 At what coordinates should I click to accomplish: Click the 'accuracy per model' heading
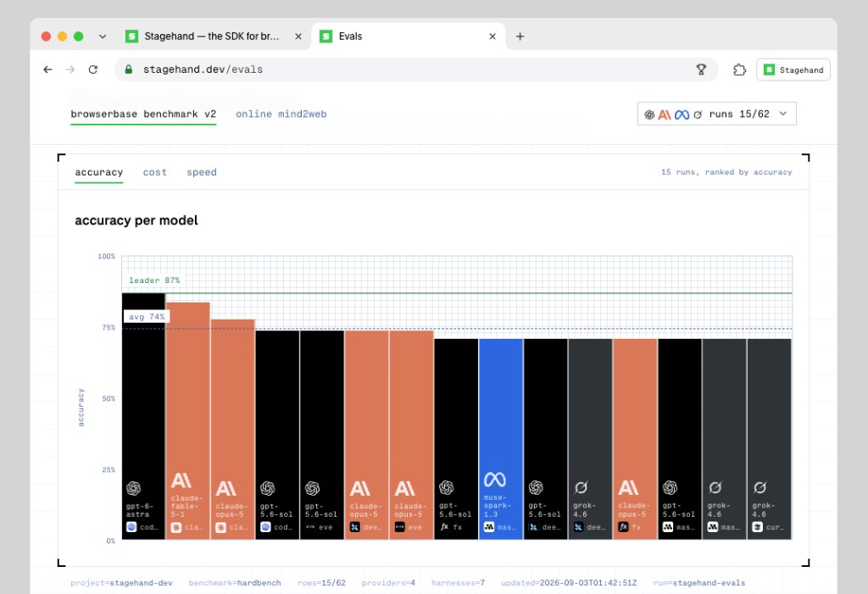tap(136, 220)
